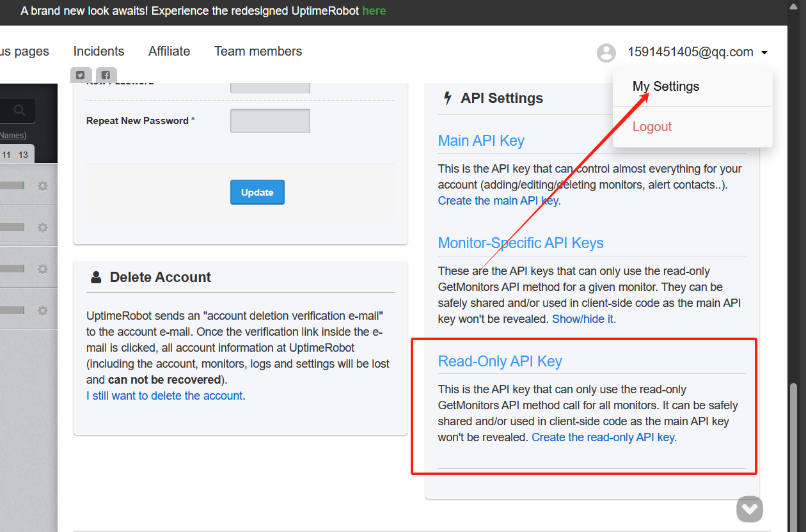806x532 pixels.
Task: Click the Twitter share icon
Action: point(81,75)
